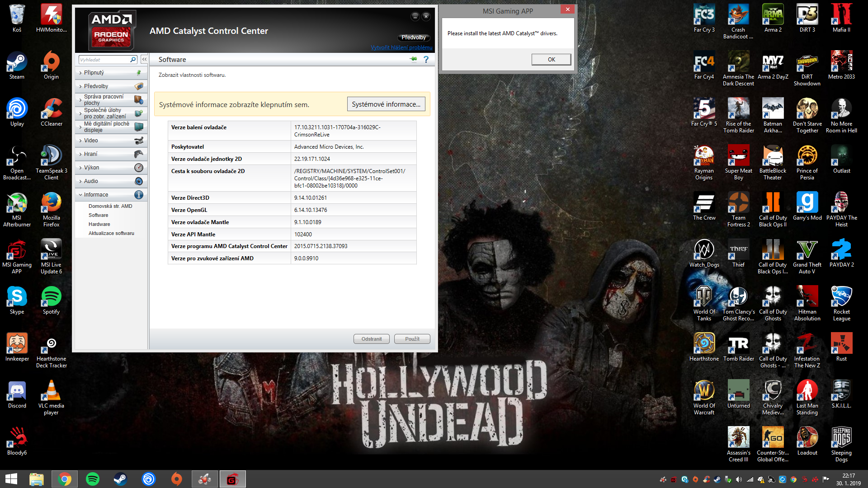Screen dimensions: 868x488
Task: Open Watch_Dogs desktop shortcut
Action: click(704, 253)
